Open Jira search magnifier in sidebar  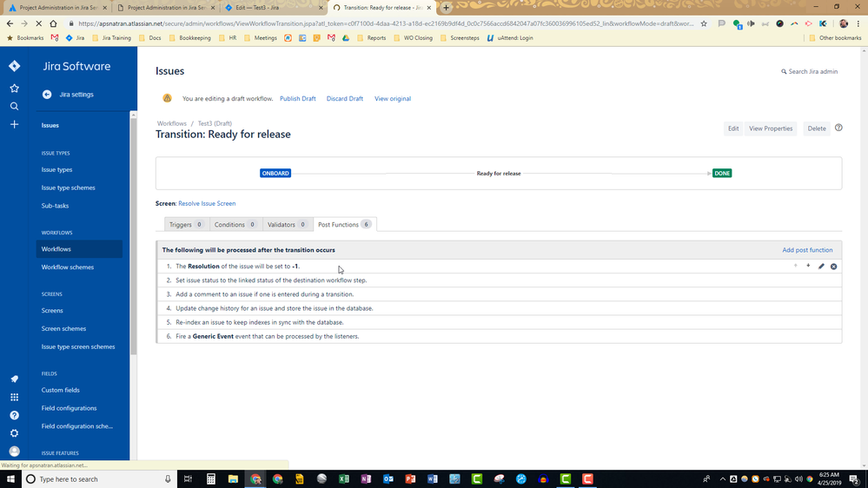[x=15, y=106]
